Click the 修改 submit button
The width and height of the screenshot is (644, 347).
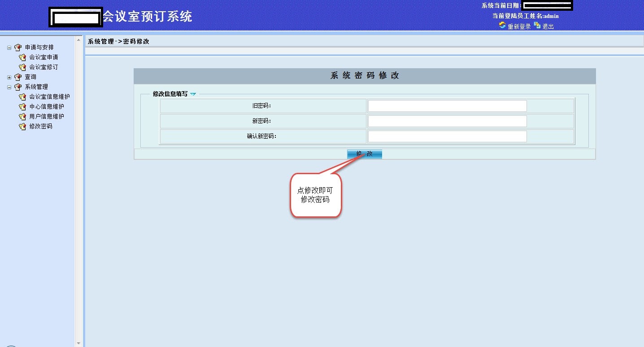pos(365,154)
